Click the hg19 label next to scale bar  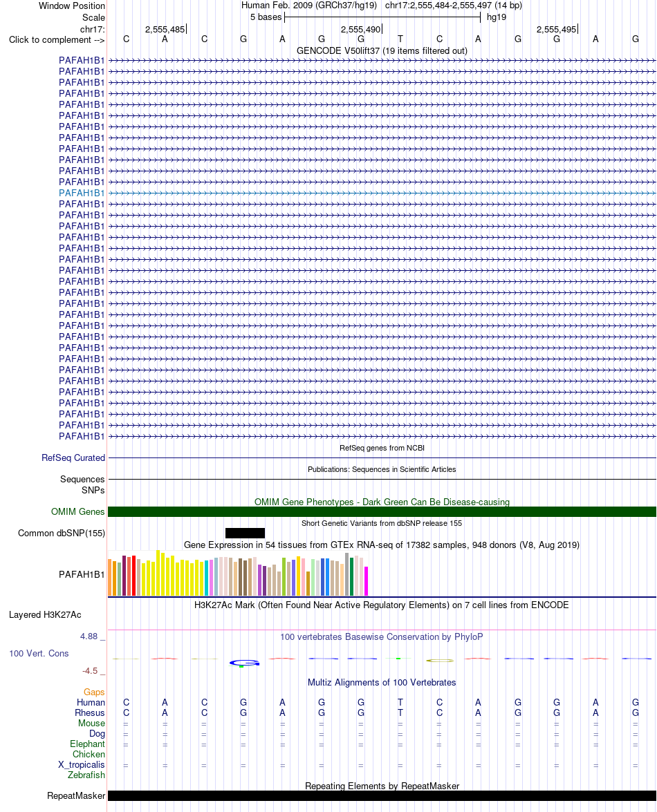click(x=497, y=17)
